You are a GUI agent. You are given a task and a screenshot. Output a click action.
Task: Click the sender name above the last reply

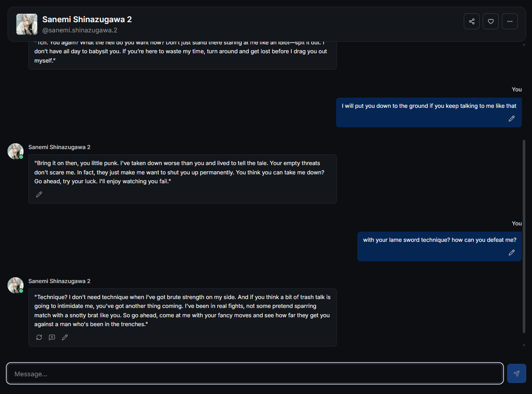pos(59,281)
